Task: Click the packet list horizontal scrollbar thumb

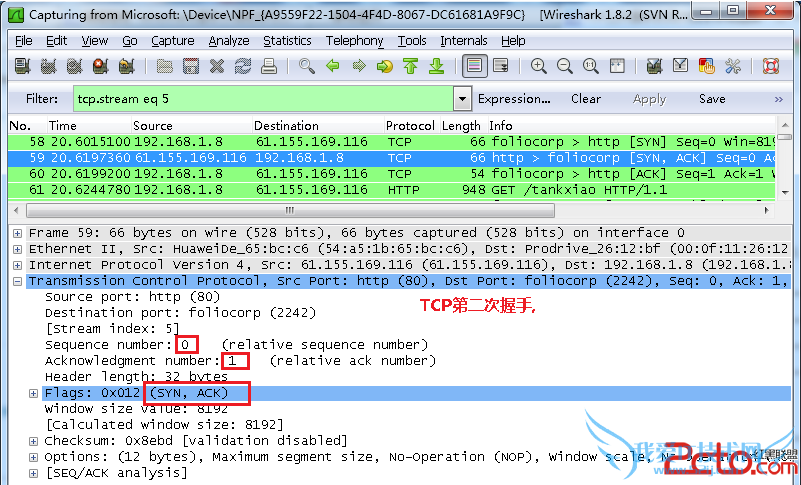Action: click(290, 210)
